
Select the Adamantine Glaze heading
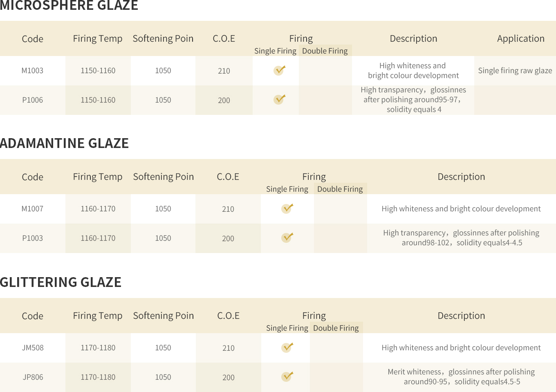(x=64, y=143)
